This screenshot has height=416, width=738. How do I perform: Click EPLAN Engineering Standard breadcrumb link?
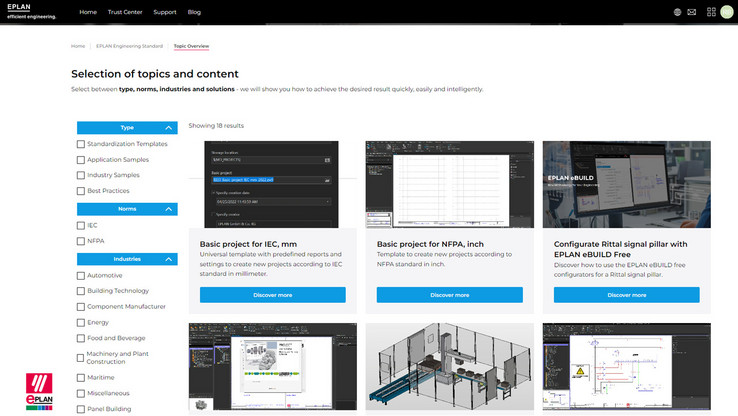point(128,46)
